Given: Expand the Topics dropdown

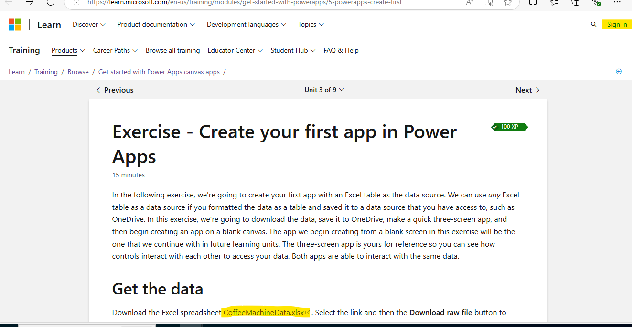Looking at the screenshot, I should [x=311, y=24].
